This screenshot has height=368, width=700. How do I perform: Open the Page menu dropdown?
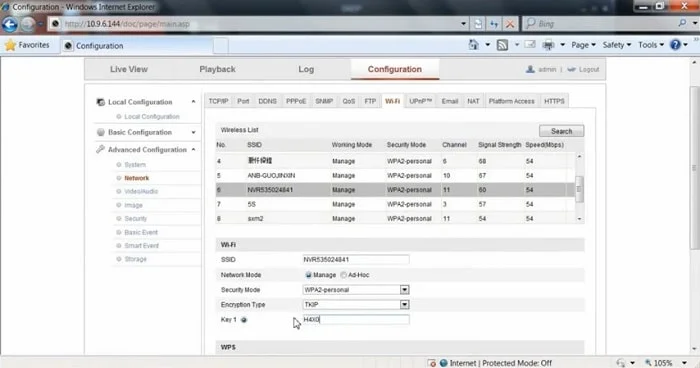[583, 45]
